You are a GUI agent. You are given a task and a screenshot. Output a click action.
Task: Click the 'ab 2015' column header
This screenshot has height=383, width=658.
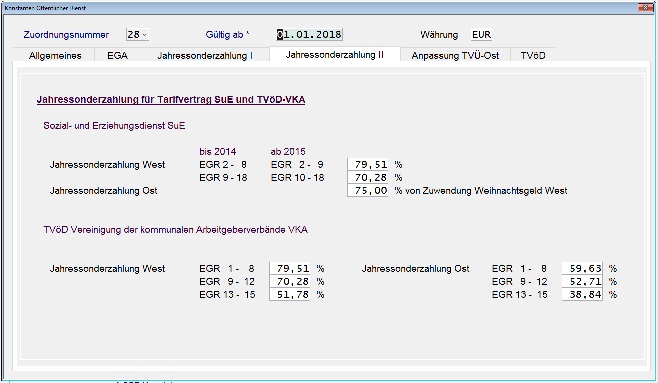pyautogui.click(x=288, y=151)
